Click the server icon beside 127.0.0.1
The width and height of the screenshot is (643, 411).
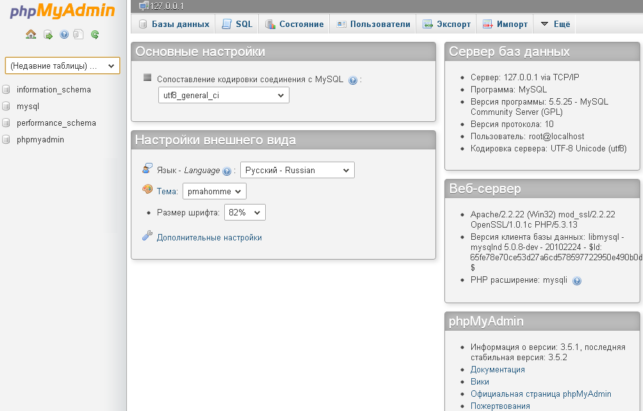click(x=144, y=6)
